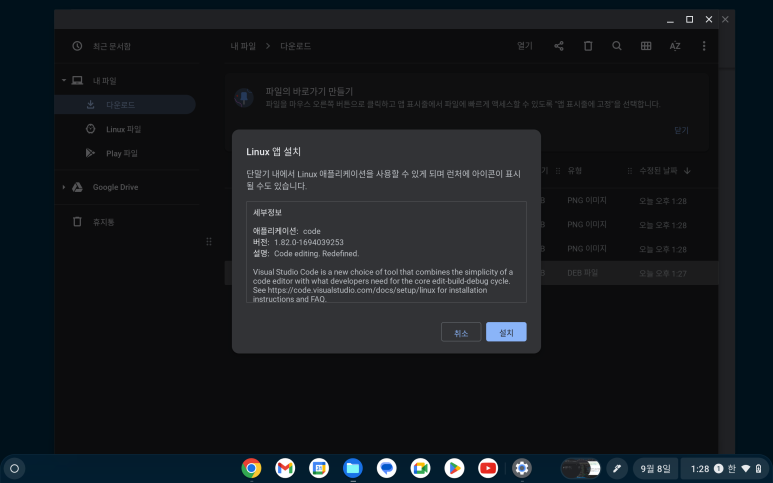Open the three-dot more menu
Viewport: 773px width, 483px height.
[x=704, y=46]
